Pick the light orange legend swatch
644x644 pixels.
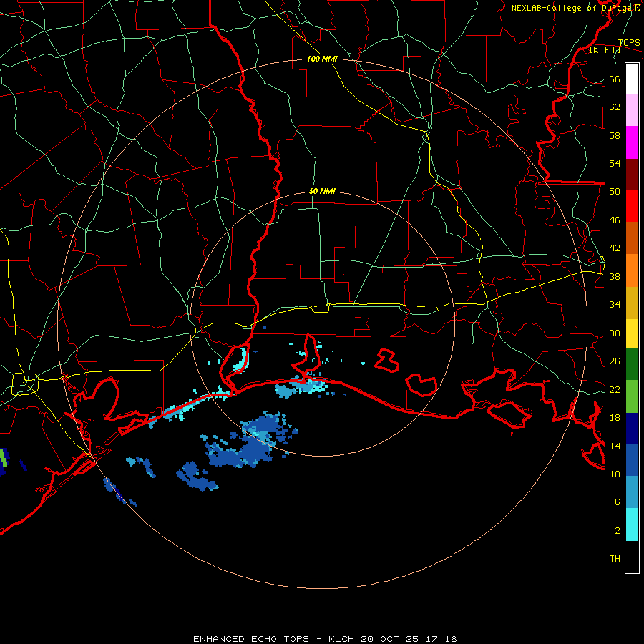click(632, 270)
